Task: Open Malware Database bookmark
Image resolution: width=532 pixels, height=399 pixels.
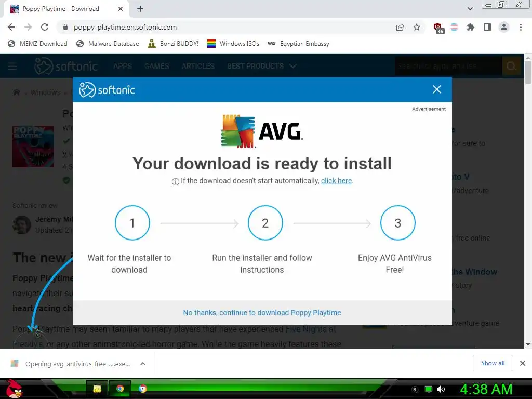Action: [x=108, y=44]
